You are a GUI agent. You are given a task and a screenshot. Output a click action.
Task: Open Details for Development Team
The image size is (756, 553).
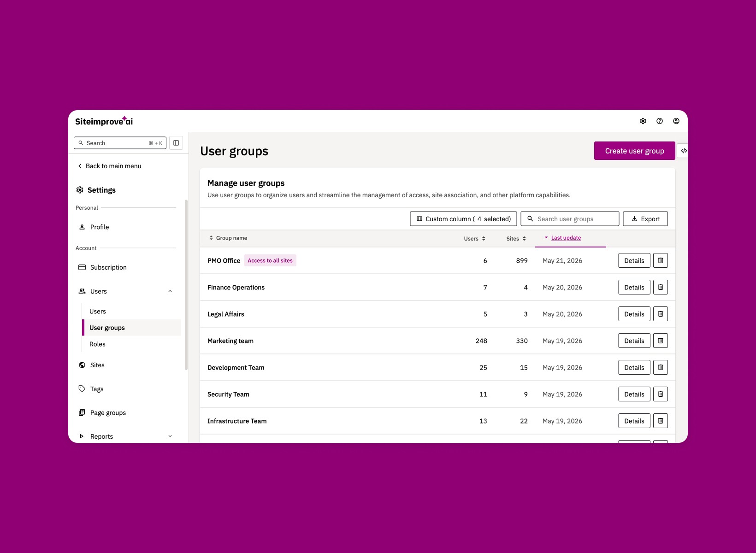tap(634, 367)
